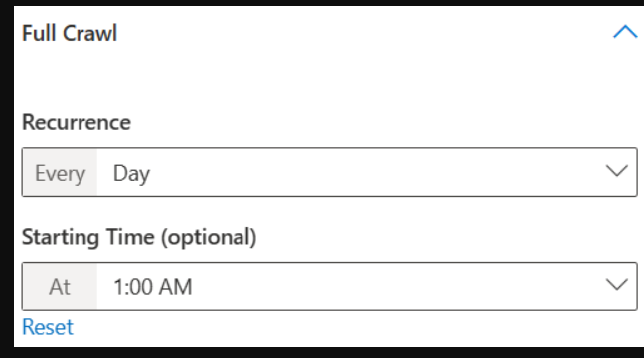Click the Full Crawl section heading
Image resolution: width=644 pixels, height=358 pixels.
[70, 33]
